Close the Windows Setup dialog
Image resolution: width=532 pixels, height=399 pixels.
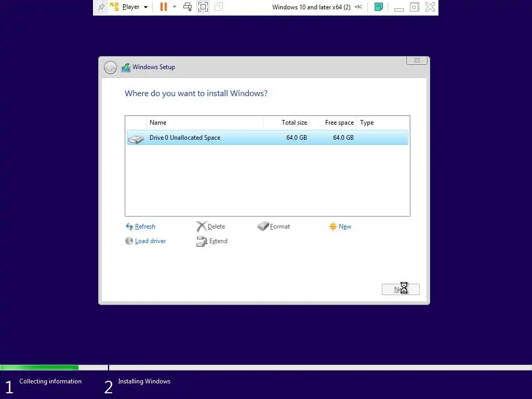(x=417, y=60)
